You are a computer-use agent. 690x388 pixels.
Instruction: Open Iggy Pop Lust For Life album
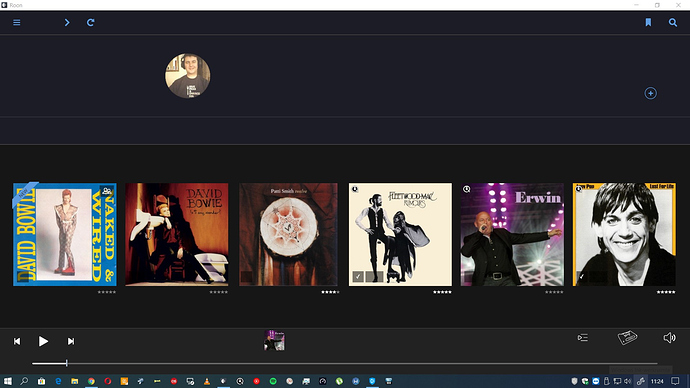click(624, 234)
